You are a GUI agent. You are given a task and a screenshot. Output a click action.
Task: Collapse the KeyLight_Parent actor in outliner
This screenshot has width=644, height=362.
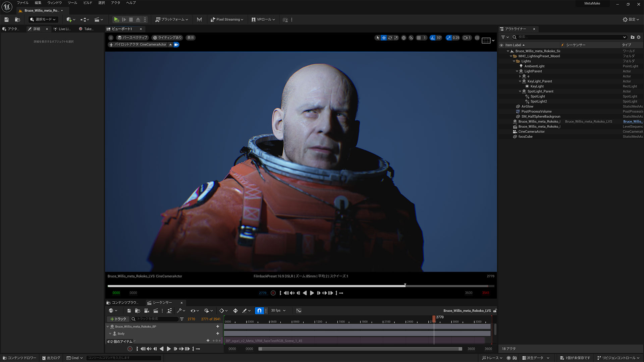(x=520, y=81)
